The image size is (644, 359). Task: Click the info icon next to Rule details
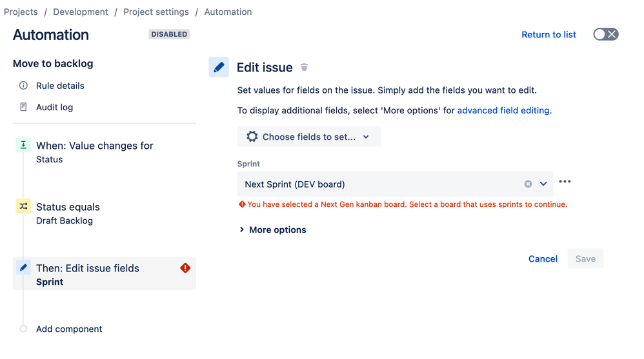point(23,85)
